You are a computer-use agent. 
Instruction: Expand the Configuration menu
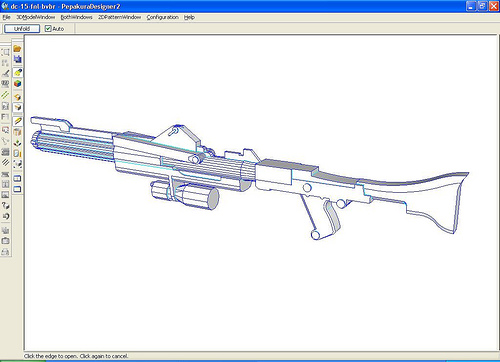coord(162,17)
